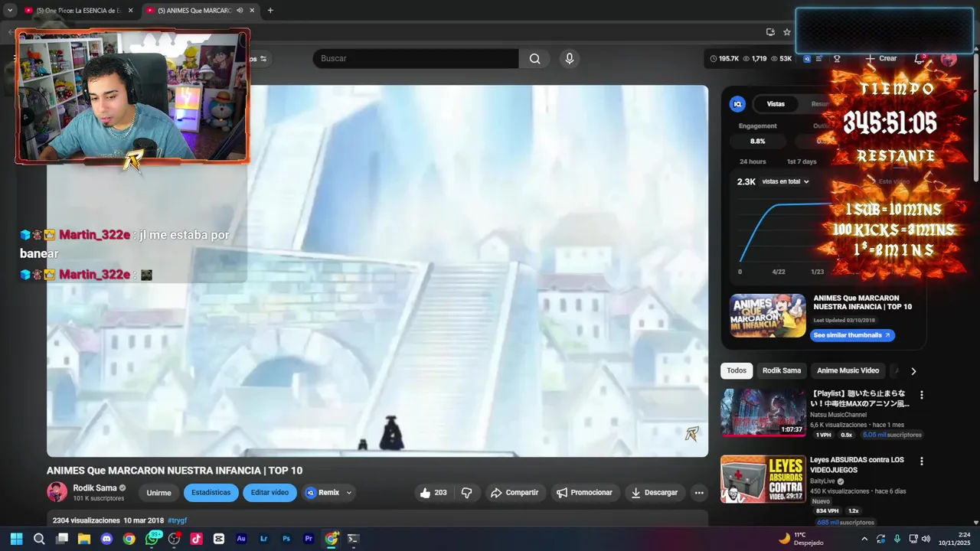Open the Rodik Sama channel avatar

coord(57,492)
